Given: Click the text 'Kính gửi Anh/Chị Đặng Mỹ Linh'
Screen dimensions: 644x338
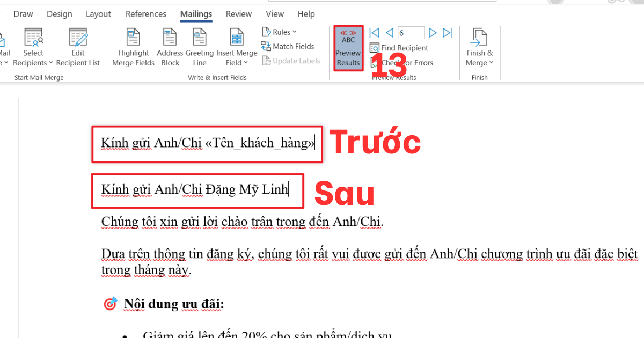Looking at the screenshot, I should pos(195,189).
